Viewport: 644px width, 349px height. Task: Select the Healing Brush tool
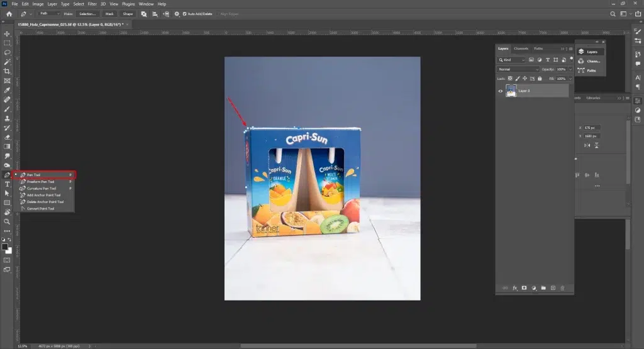pos(7,100)
